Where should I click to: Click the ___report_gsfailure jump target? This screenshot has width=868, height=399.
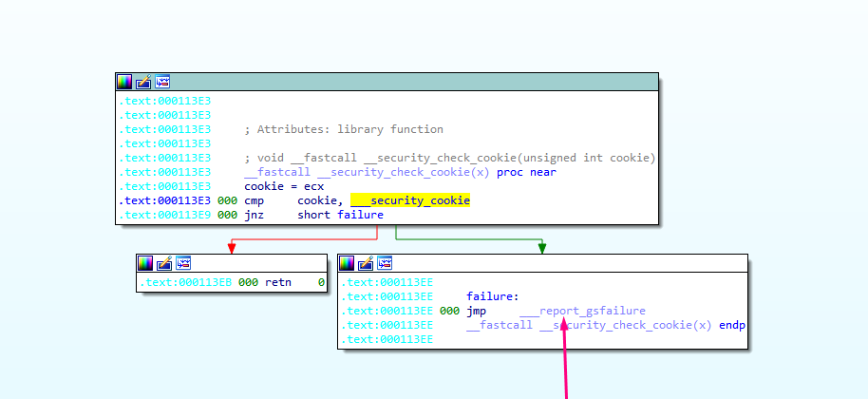click(x=582, y=311)
